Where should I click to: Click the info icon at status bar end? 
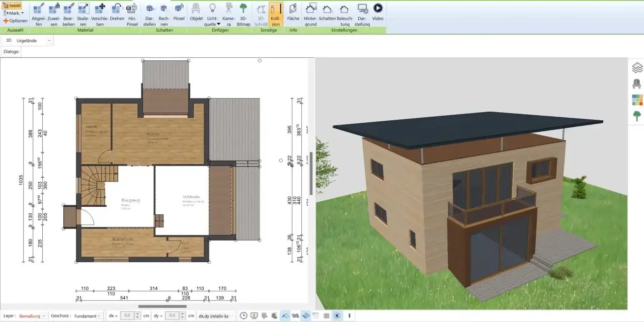349,316
